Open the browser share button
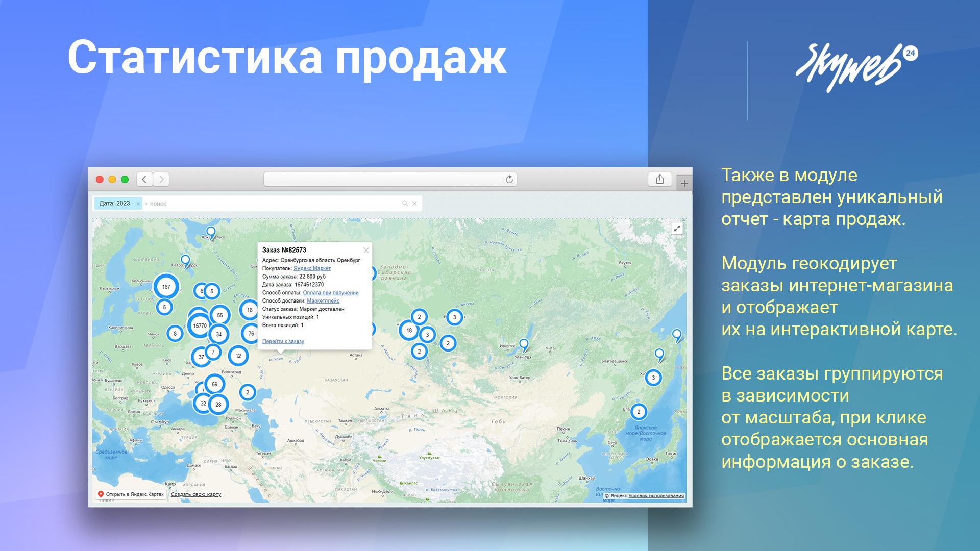Image resolution: width=980 pixels, height=551 pixels. (x=660, y=179)
